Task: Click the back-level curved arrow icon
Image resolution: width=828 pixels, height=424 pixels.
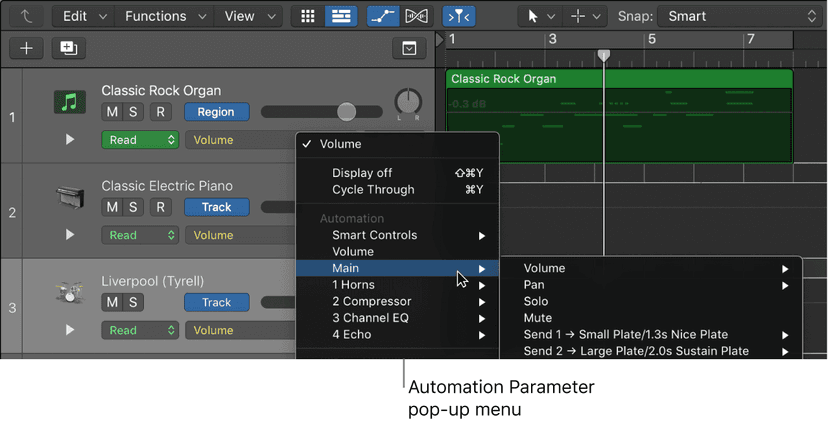Action: [26, 16]
